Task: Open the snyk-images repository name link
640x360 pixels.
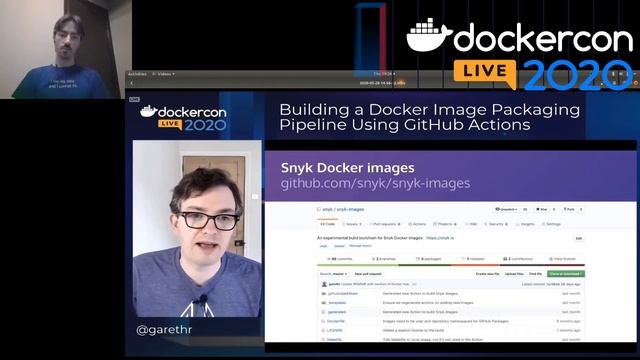Action: [x=350, y=209]
